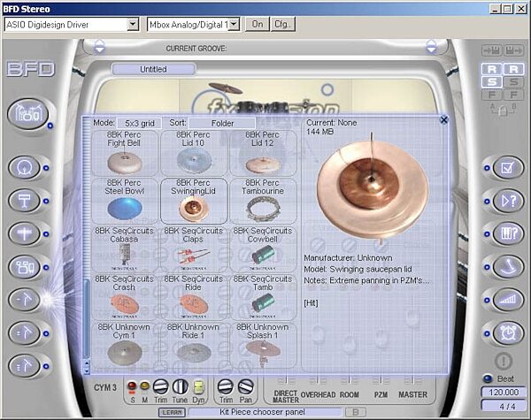Viewport: 531px width, 420px height.
Task: Open the groove play help icon
Action: (508, 201)
